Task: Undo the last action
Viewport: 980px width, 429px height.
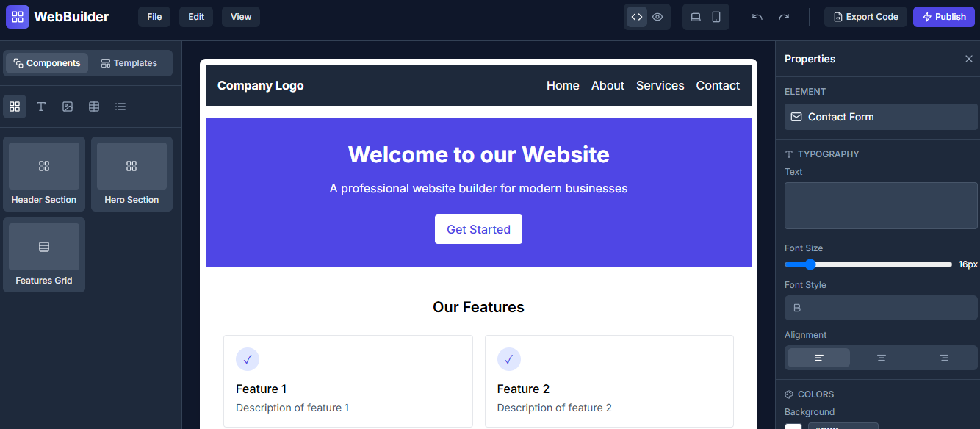Action: tap(757, 17)
